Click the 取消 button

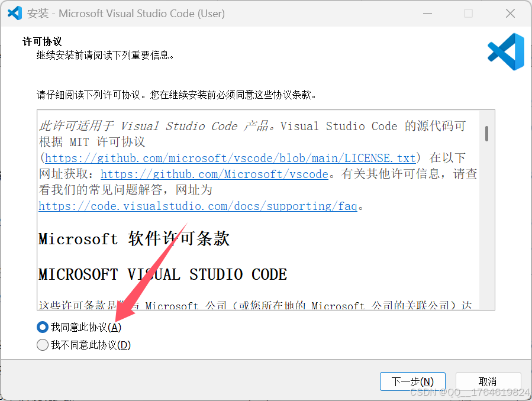coord(488,381)
